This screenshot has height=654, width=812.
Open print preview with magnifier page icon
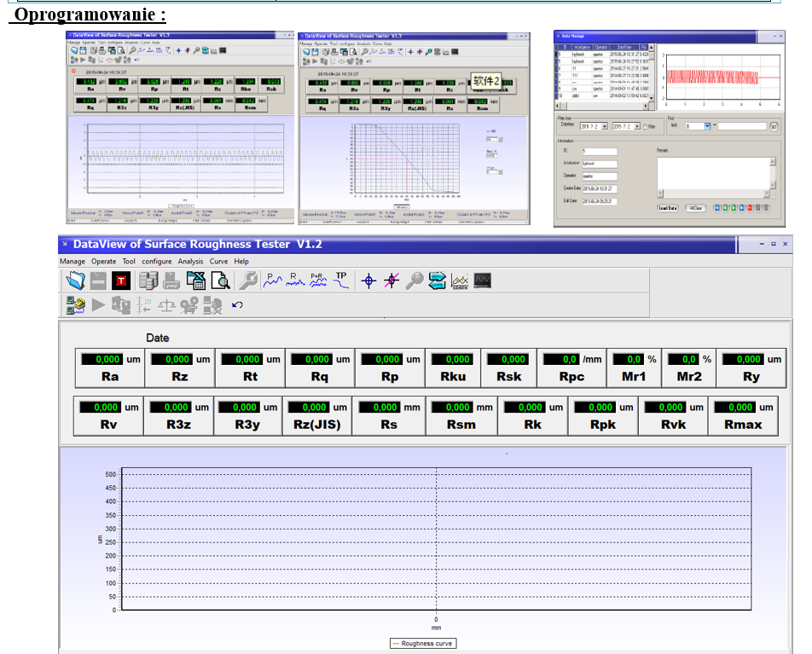click(221, 281)
